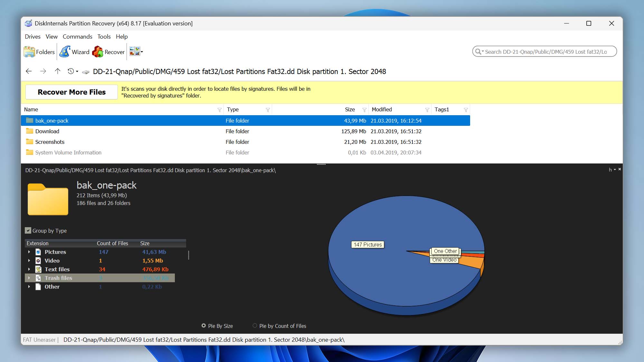Click the Video file-type icon
Viewport: 644px width, 362px height.
[x=38, y=261]
